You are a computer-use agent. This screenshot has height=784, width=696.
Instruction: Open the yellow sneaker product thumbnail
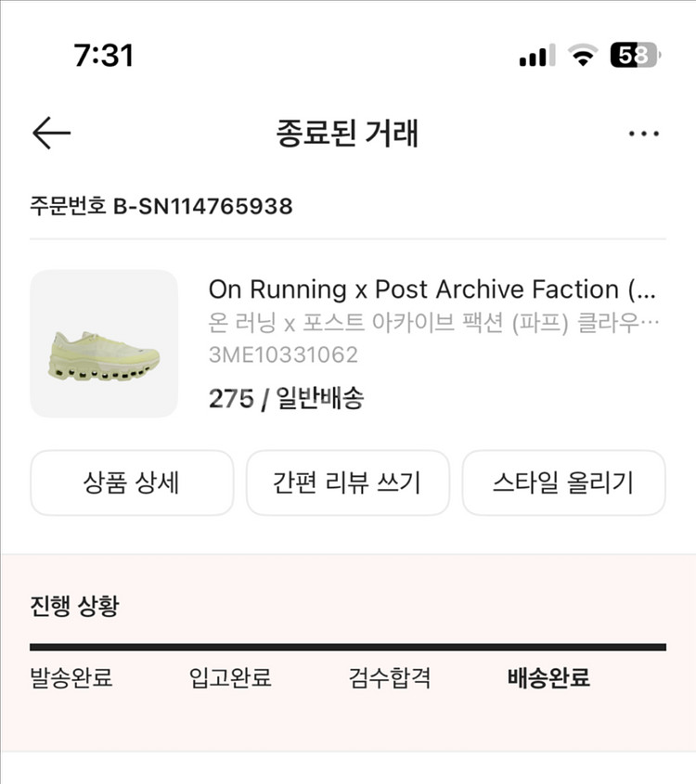[104, 343]
